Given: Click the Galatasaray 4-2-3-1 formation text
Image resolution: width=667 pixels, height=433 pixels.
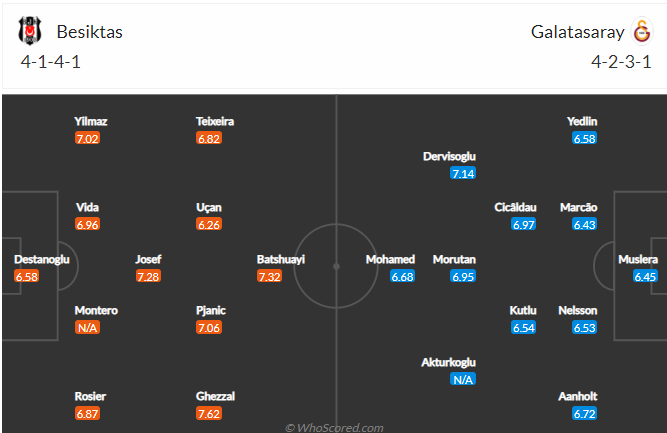Looking at the screenshot, I should 621,62.
